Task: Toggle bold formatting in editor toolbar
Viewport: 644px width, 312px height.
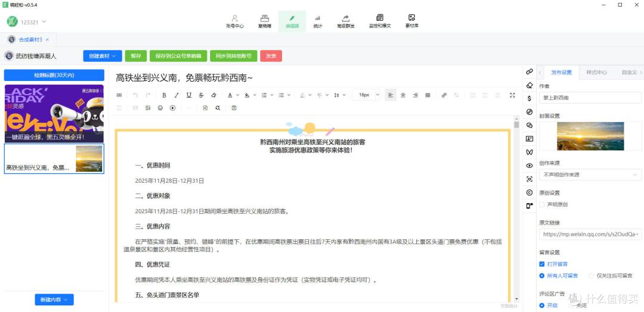Action: click(x=165, y=95)
